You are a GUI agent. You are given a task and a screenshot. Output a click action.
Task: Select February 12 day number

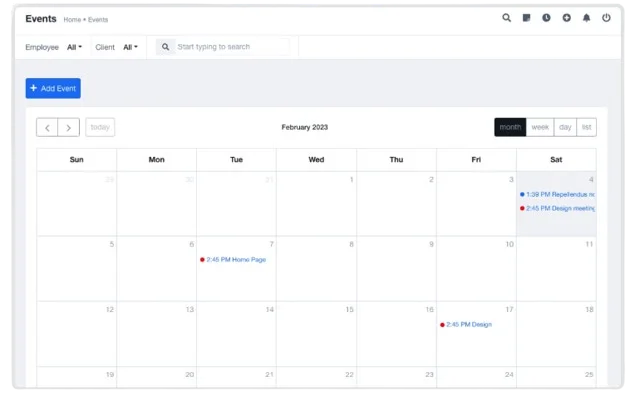click(x=110, y=310)
